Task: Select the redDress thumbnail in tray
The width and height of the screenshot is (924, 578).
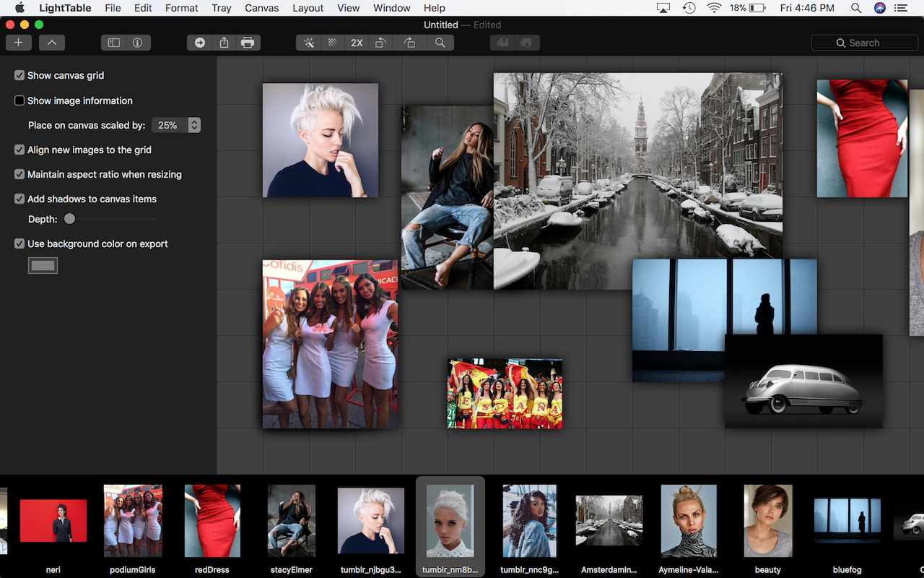Action: (x=212, y=520)
